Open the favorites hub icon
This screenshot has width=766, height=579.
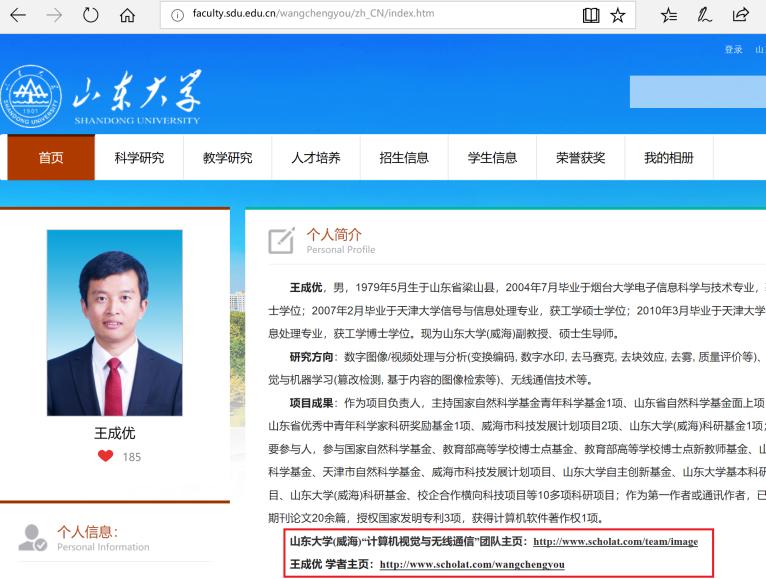pos(671,15)
